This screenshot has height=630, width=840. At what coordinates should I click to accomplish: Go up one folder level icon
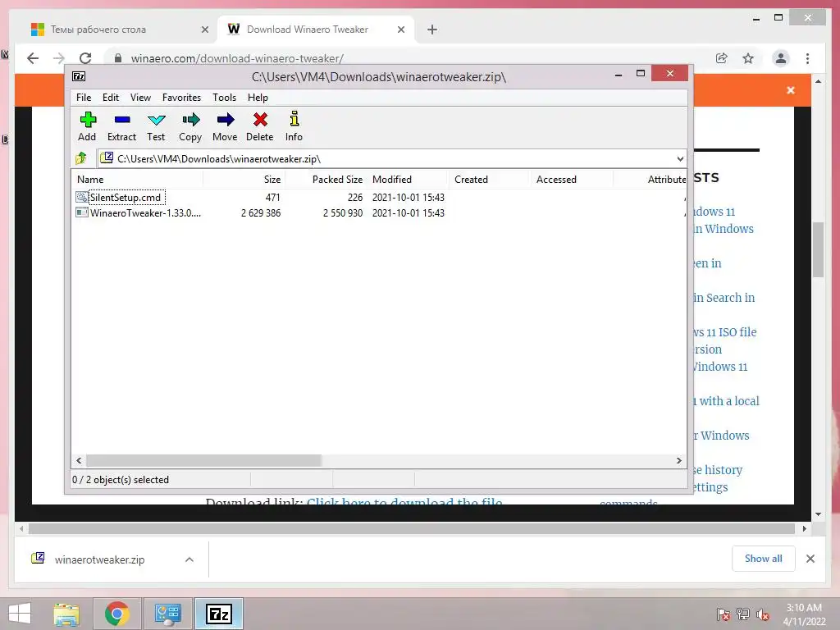[81, 158]
